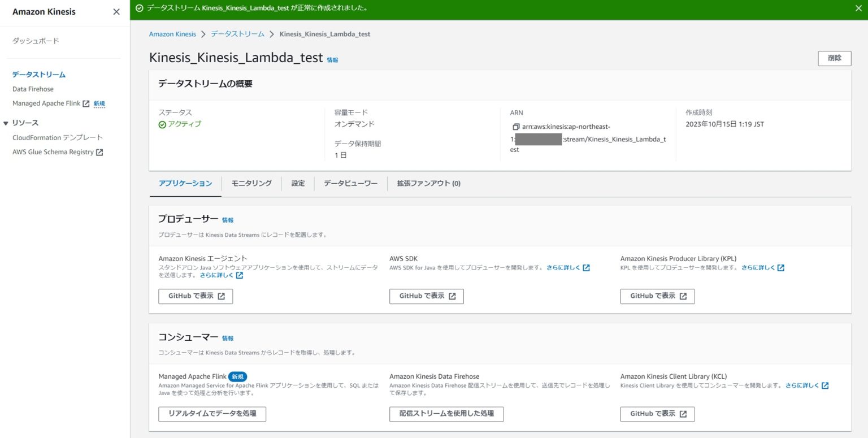This screenshot has width=868, height=438.
Task: Open 情報 link next to プロデューサー heading
Action: click(228, 220)
